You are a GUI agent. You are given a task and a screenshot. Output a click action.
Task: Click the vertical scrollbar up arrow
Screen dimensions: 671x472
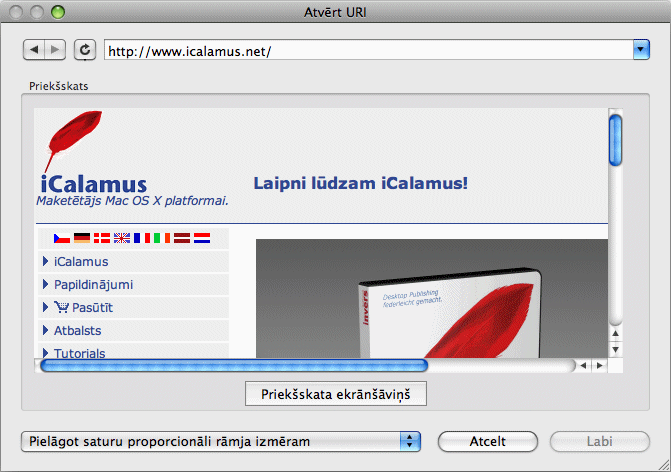tap(615, 333)
